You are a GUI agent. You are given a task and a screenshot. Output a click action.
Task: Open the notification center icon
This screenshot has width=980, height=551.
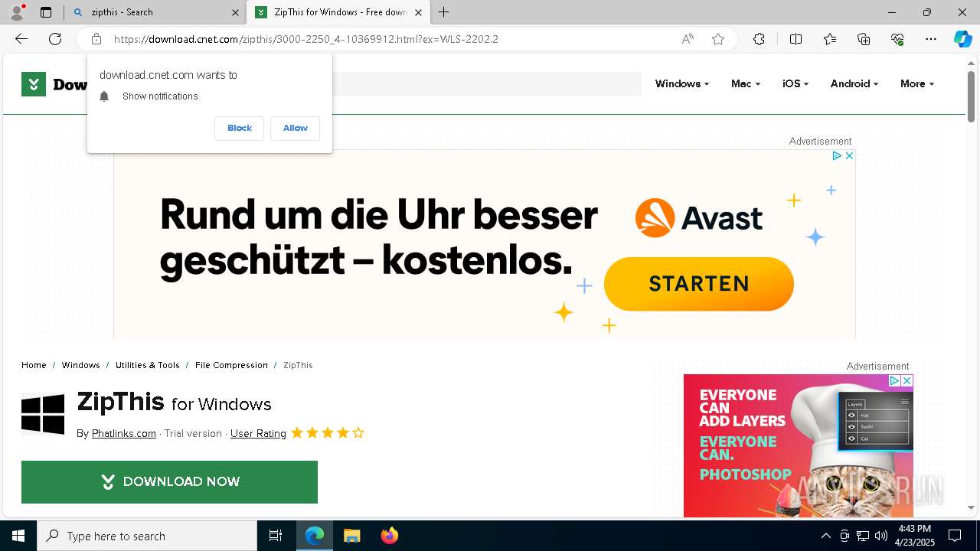tap(955, 536)
